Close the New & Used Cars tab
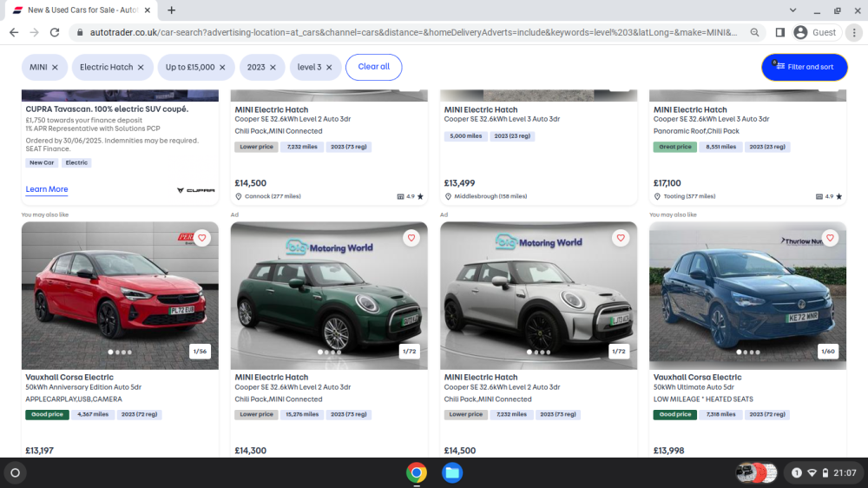868x488 pixels. click(148, 10)
